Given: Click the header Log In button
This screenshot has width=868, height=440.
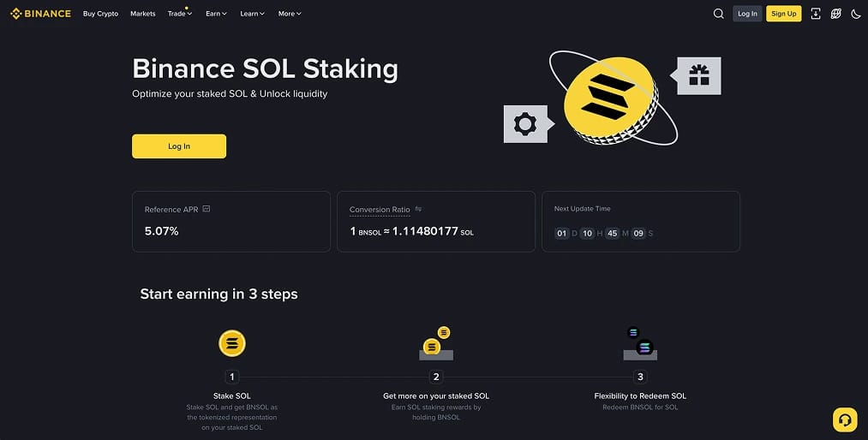Looking at the screenshot, I should pos(747,14).
